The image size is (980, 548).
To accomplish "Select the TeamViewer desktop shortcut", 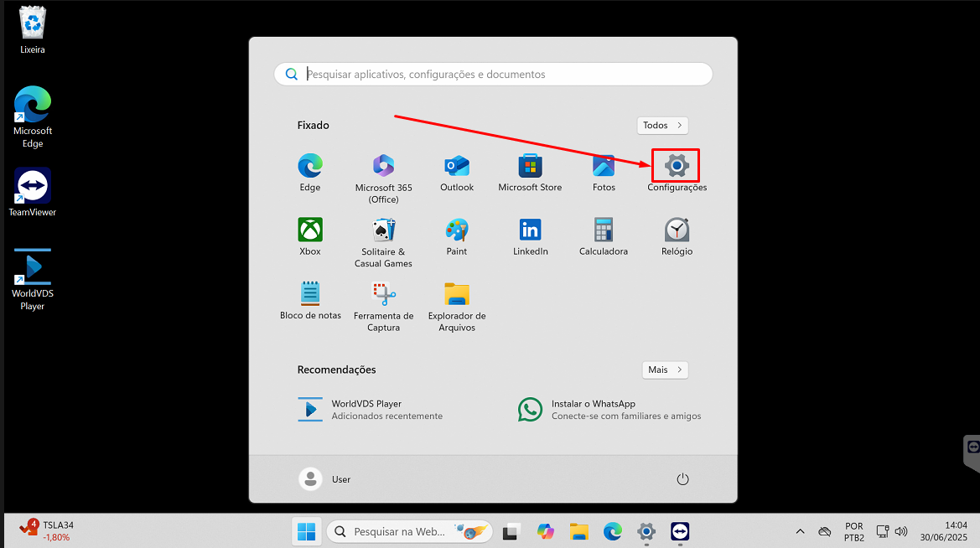I will (33, 192).
